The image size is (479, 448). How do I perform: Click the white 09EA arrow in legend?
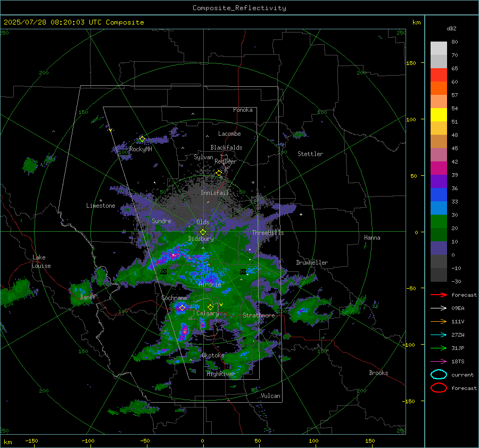pyautogui.click(x=439, y=308)
